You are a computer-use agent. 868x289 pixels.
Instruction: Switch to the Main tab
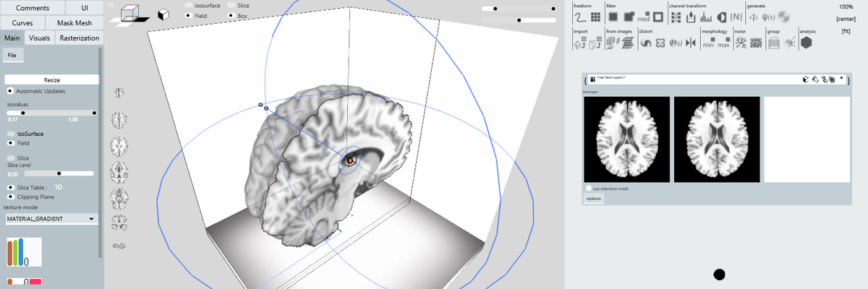click(12, 38)
